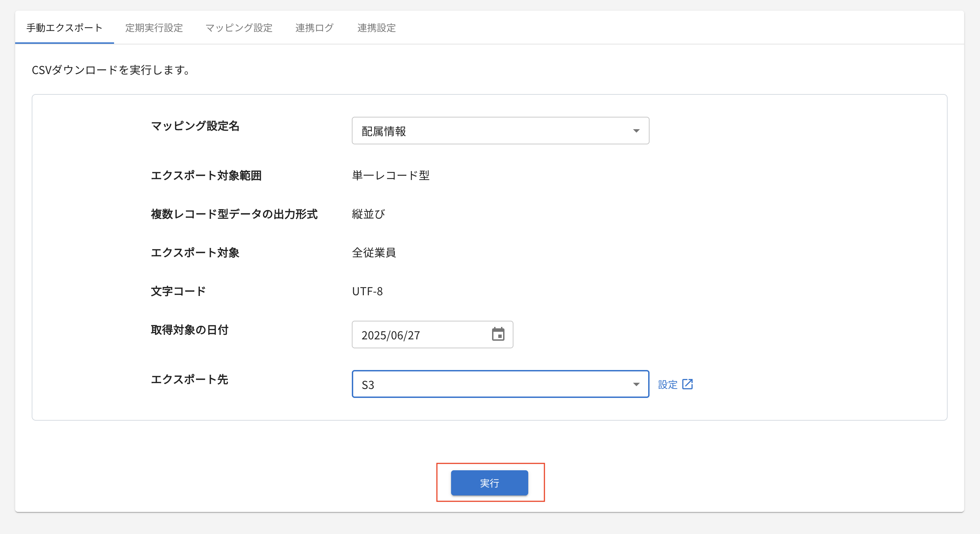The height and width of the screenshot is (534, 980).
Task: Click the UTF-8 character code value
Action: (367, 291)
